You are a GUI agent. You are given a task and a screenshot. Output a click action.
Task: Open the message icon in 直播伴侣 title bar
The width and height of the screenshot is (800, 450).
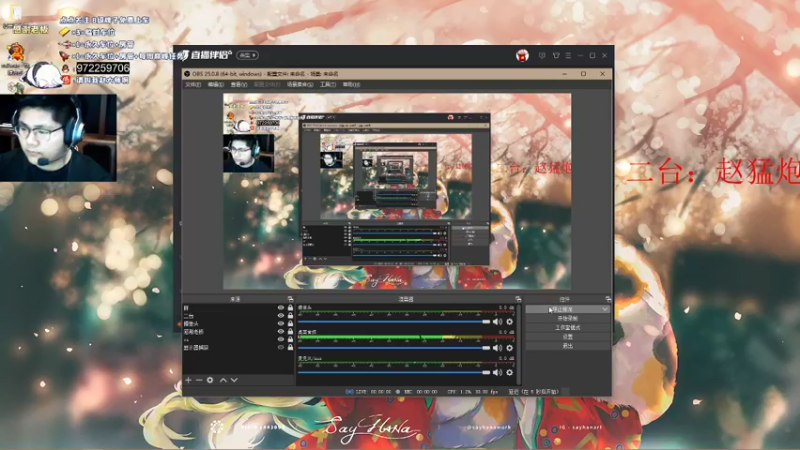542,55
